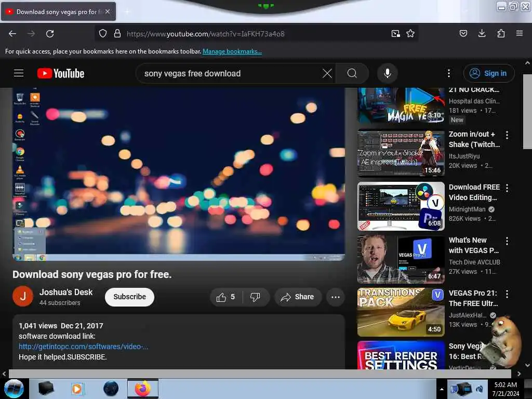Click the video player area
This screenshot has height=399, width=532.
pyautogui.click(x=179, y=175)
